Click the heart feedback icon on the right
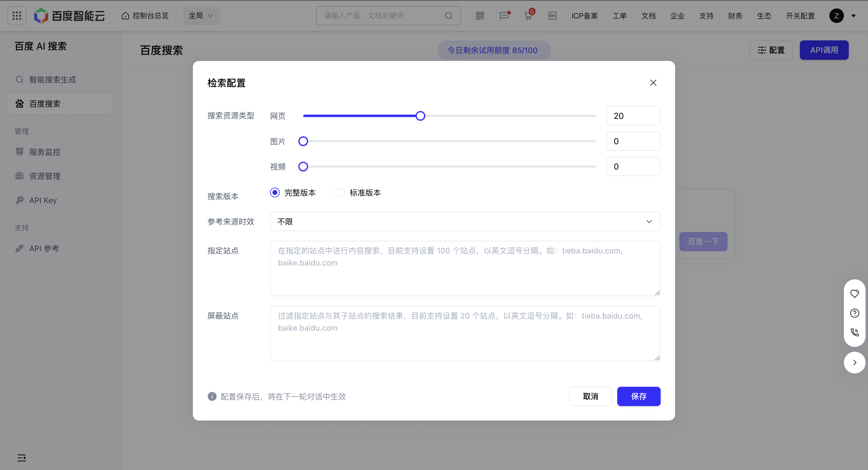868x470 pixels. pyautogui.click(x=854, y=294)
